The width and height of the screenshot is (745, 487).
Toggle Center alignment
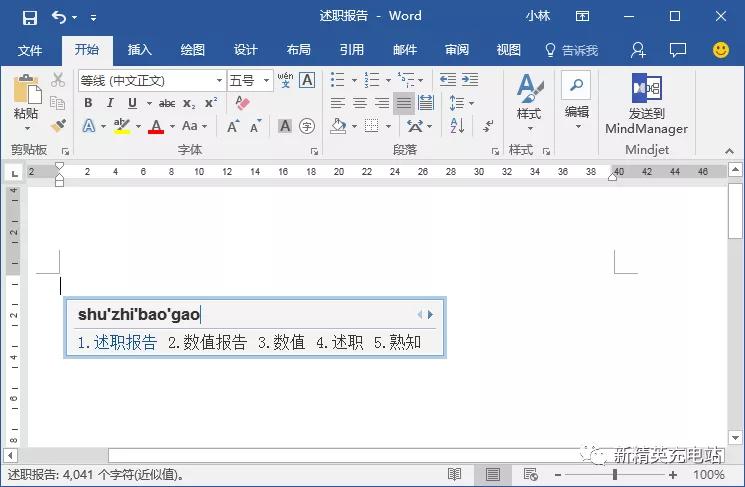pyautogui.click(x=360, y=103)
